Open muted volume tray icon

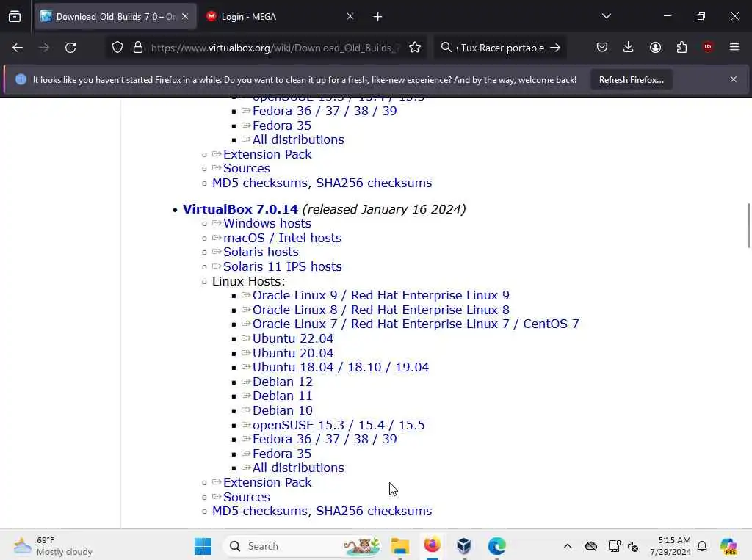(632, 546)
